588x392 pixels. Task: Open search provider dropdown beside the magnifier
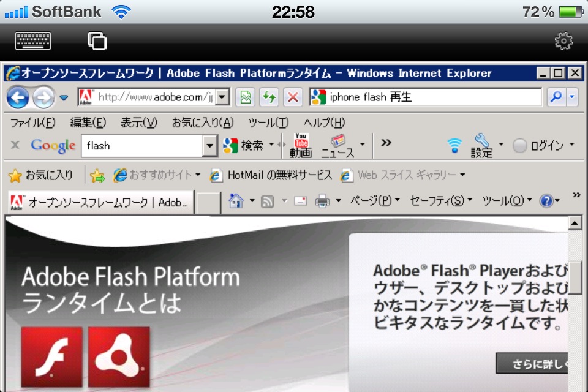[572, 97]
